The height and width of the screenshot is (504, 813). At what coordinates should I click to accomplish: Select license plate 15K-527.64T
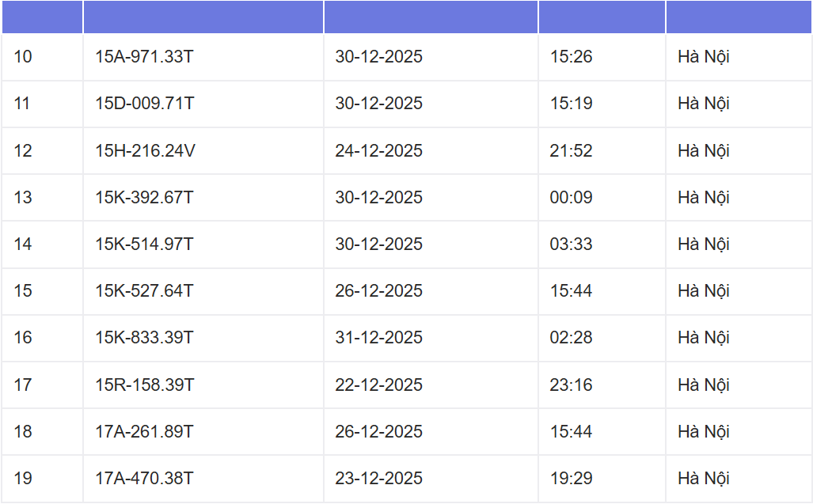144,291
